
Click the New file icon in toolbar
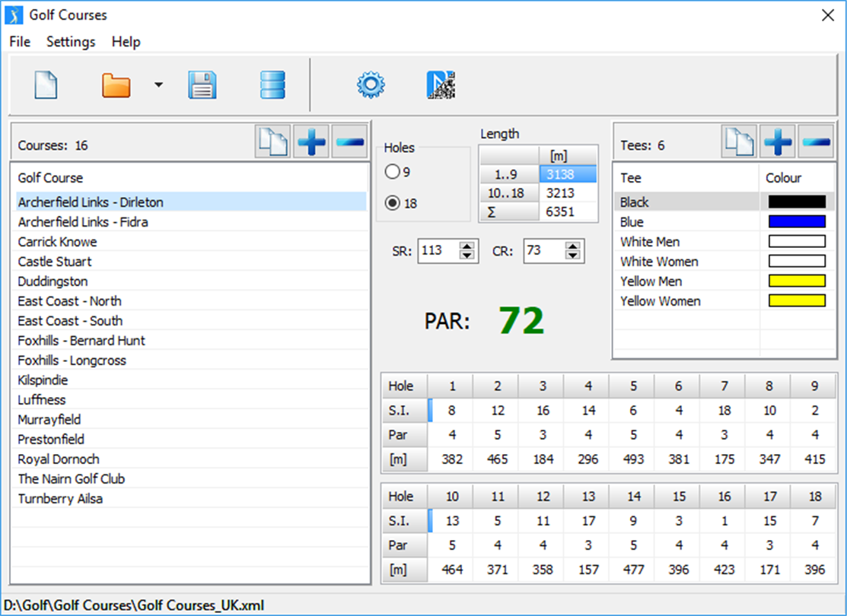pyautogui.click(x=46, y=85)
